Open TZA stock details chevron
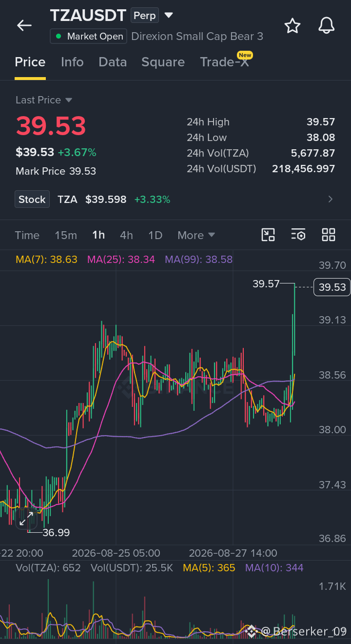This screenshot has width=351, height=644. point(331,199)
